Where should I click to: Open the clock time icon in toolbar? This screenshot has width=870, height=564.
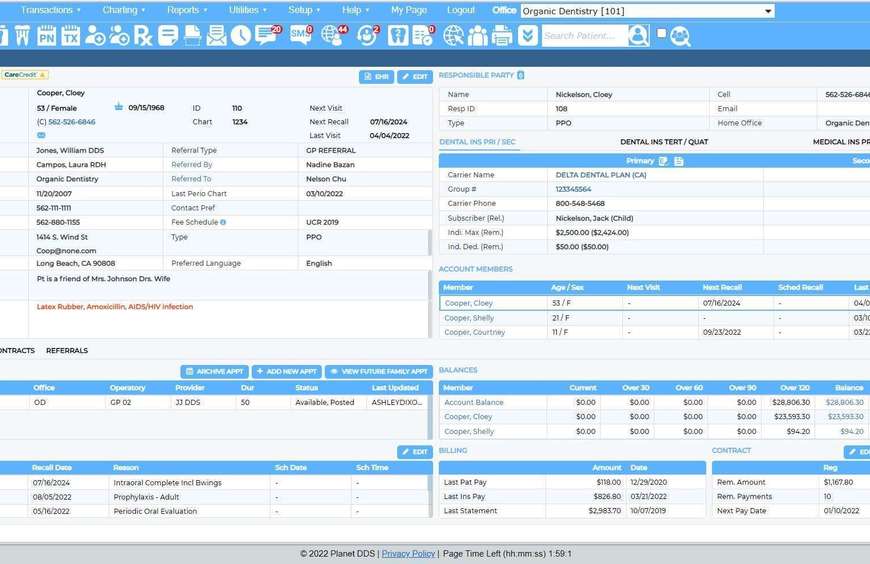tap(241, 36)
